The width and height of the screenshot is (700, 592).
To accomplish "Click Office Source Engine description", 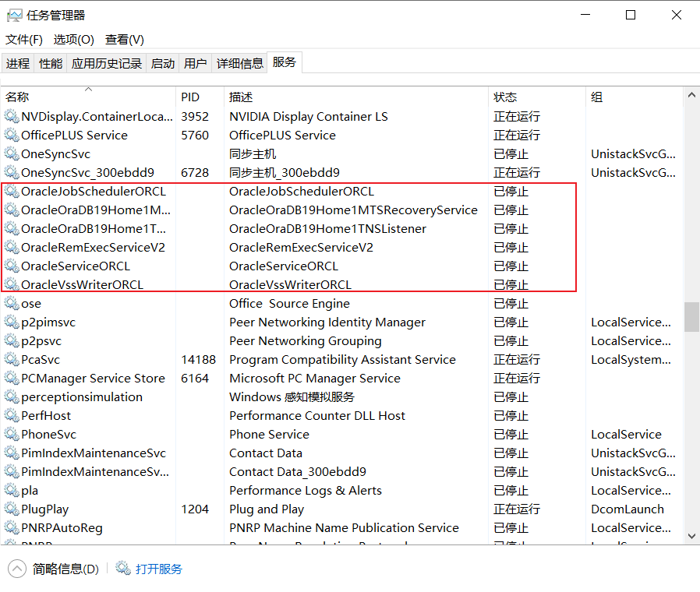I will tap(289, 304).
